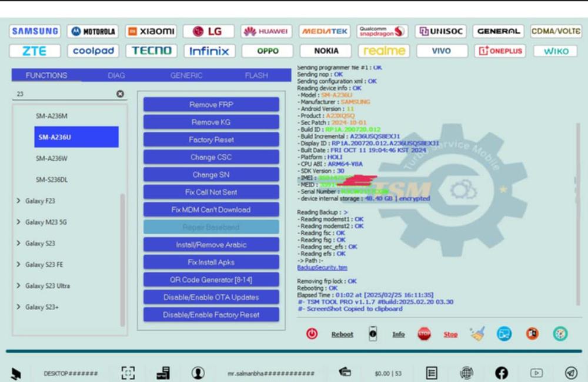Open the DIAG tab
This screenshot has width=588, height=382.
(x=116, y=75)
